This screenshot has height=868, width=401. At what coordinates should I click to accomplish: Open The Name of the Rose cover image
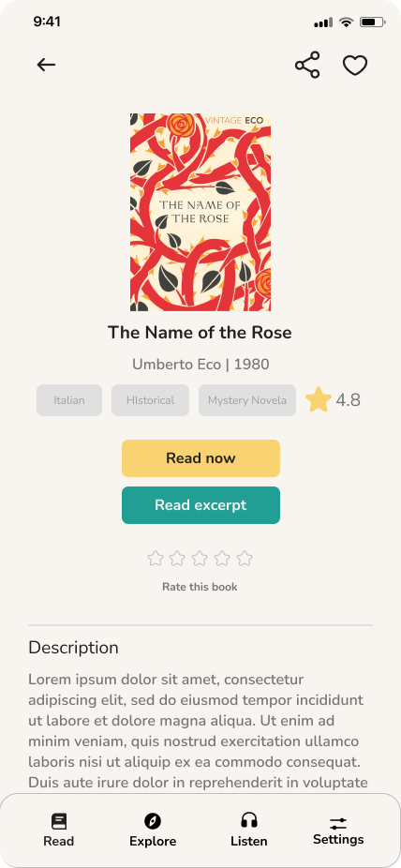[x=200, y=212]
